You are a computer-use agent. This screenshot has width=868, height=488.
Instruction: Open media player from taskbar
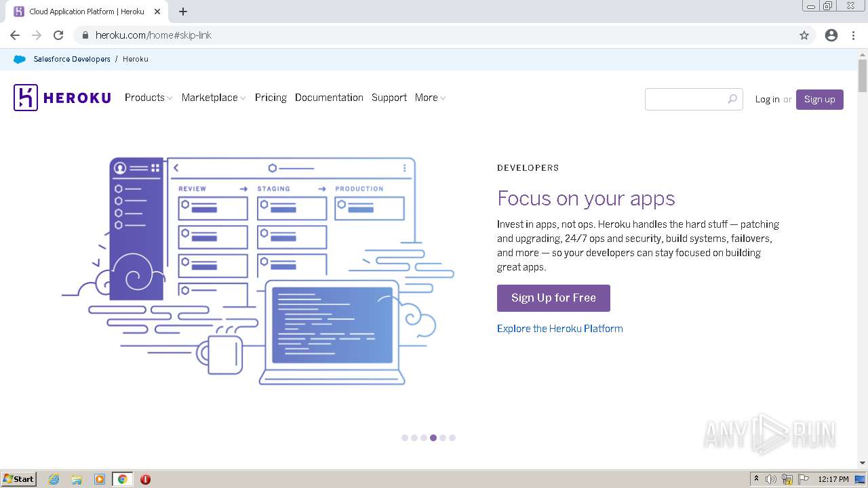[x=100, y=479]
